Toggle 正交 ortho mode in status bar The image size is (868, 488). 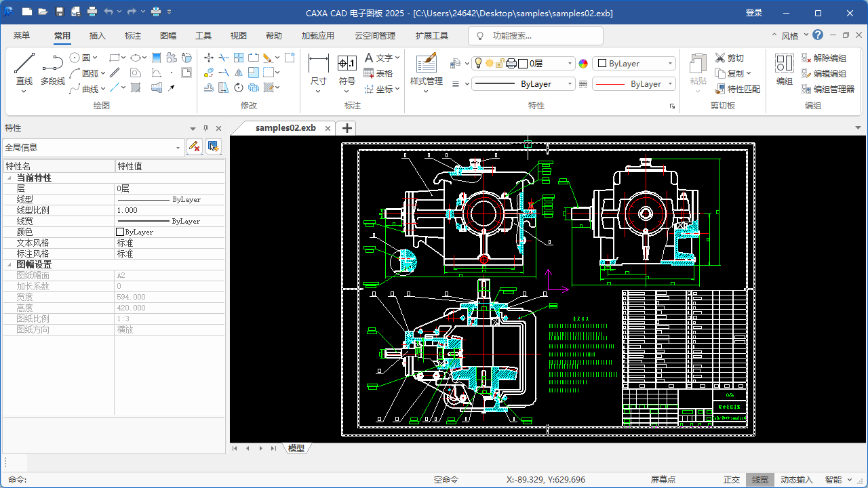732,480
